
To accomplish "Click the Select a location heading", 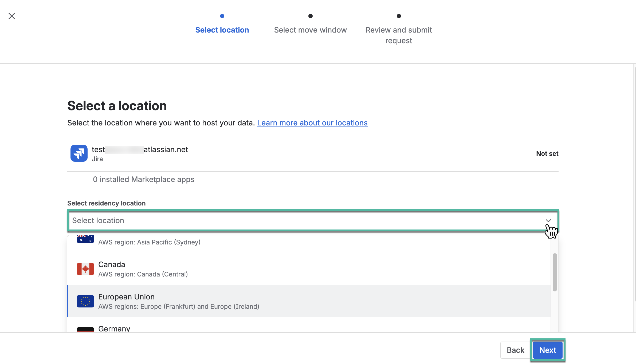I will [117, 106].
